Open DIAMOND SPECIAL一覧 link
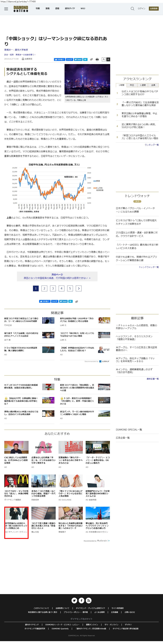 tap(129, 429)
